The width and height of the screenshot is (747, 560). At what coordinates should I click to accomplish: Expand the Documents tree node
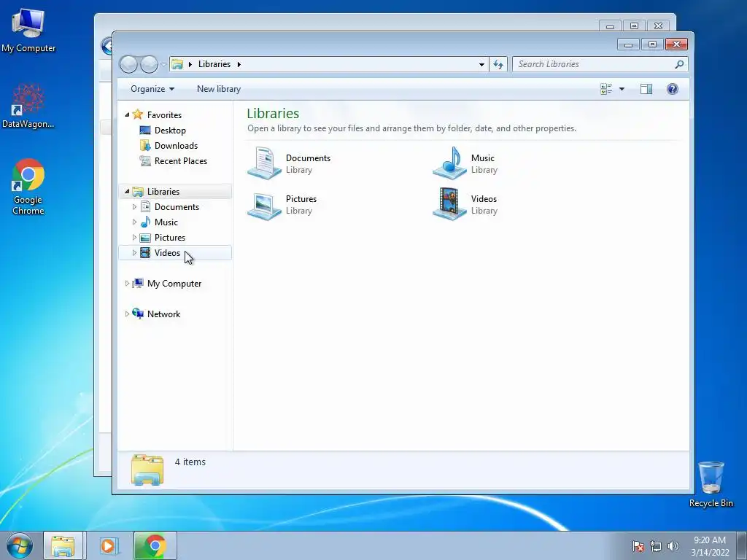point(134,206)
